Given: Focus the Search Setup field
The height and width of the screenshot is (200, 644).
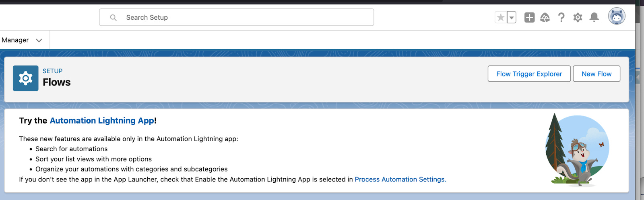Looking at the screenshot, I should (x=237, y=17).
